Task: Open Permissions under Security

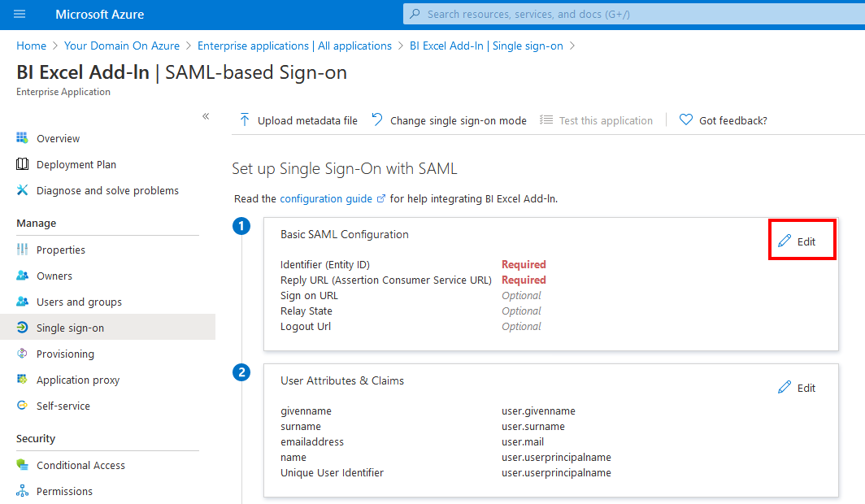Action: pyautogui.click(x=64, y=491)
